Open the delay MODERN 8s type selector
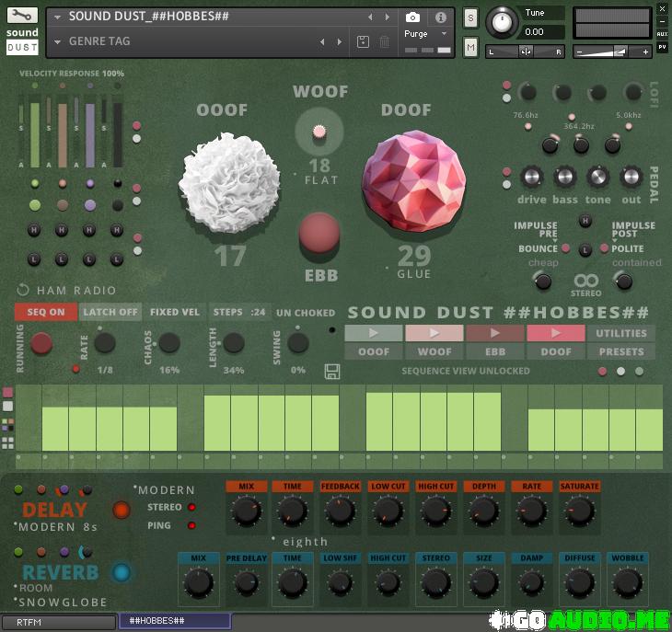 click(57, 526)
